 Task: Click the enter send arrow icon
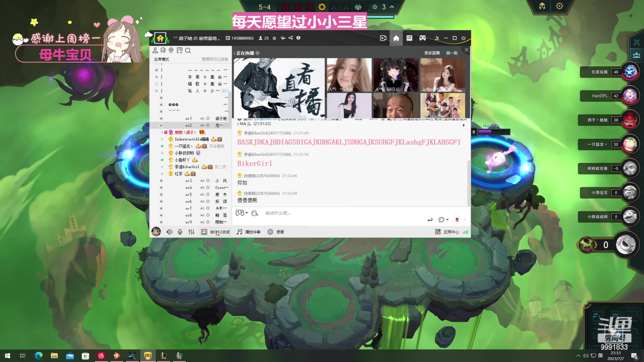[430, 220]
